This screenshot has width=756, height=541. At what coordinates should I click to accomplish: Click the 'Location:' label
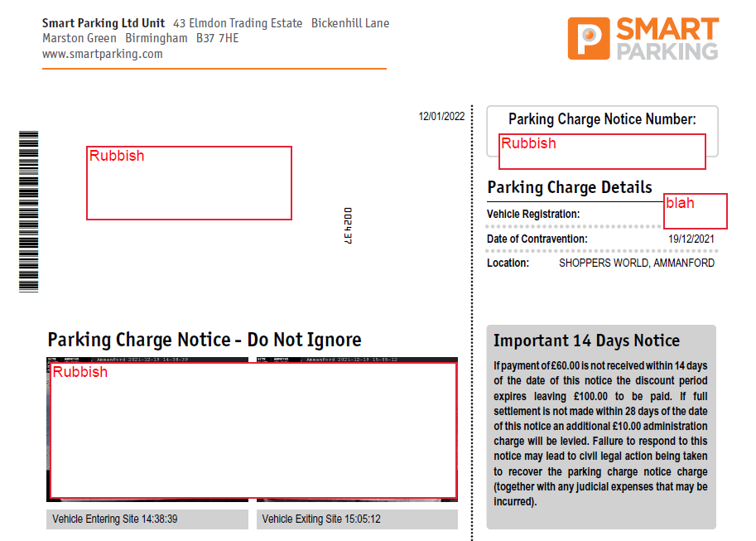tap(508, 263)
